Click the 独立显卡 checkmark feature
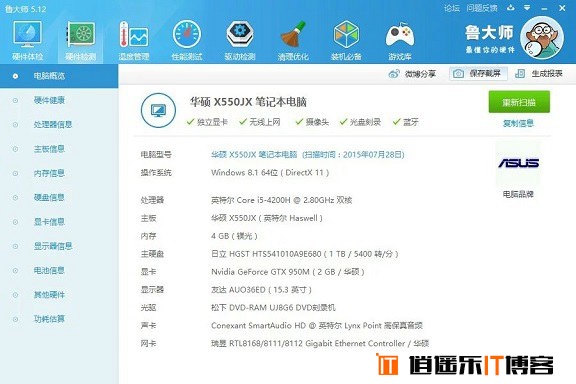Screen dimensions: 576x384 click(x=207, y=122)
